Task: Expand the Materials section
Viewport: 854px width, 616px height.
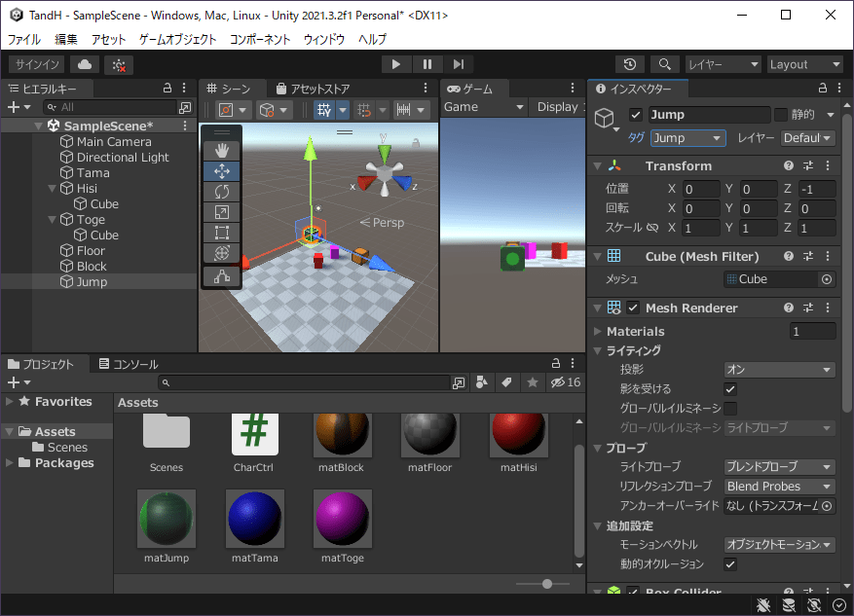Action: click(x=598, y=332)
